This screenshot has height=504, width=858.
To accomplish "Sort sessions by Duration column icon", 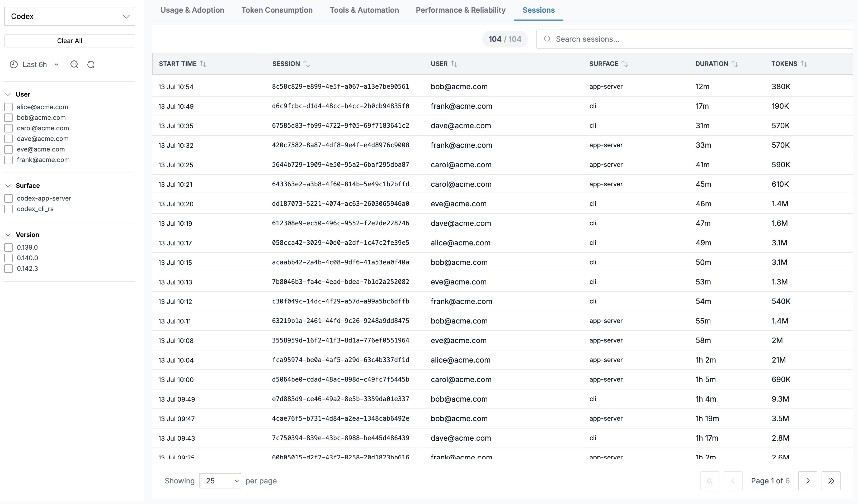I will (x=735, y=64).
